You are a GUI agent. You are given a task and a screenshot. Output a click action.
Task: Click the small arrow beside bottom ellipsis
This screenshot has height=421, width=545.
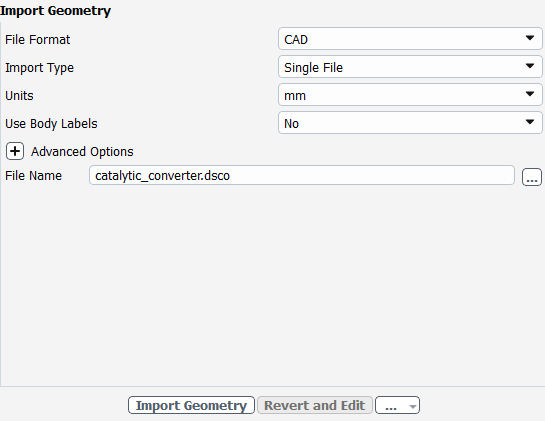[413, 406]
